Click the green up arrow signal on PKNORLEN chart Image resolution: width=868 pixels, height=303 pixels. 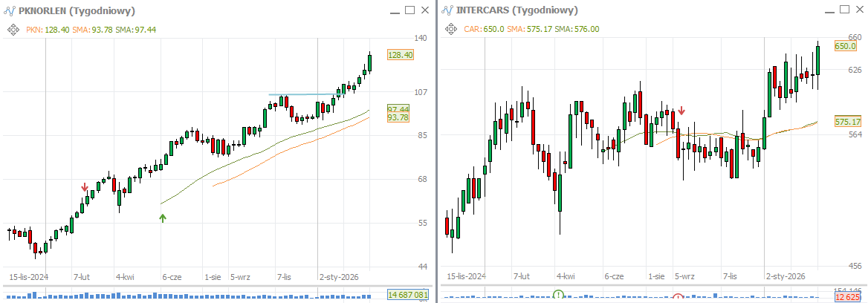pos(162,218)
